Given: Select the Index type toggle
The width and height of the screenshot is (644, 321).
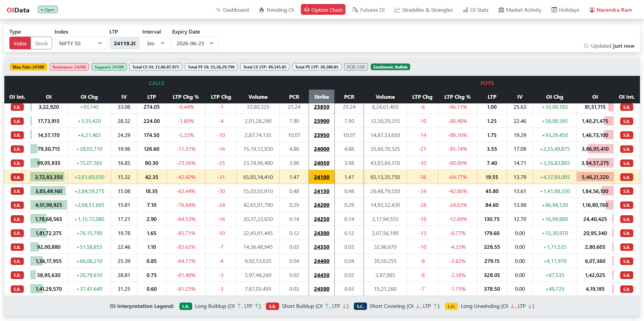Looking at the screenshot, I should [20, 43].
